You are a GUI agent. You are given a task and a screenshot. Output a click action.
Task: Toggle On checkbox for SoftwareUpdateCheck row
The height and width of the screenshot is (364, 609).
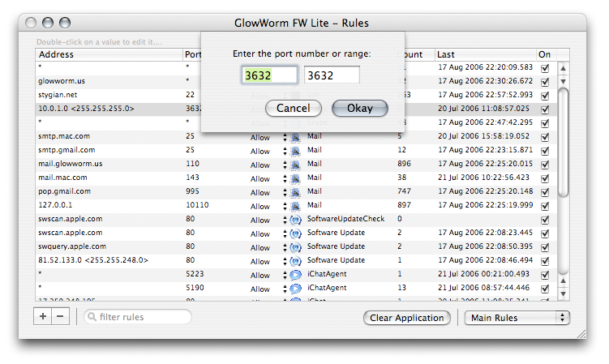coord(545,220)
